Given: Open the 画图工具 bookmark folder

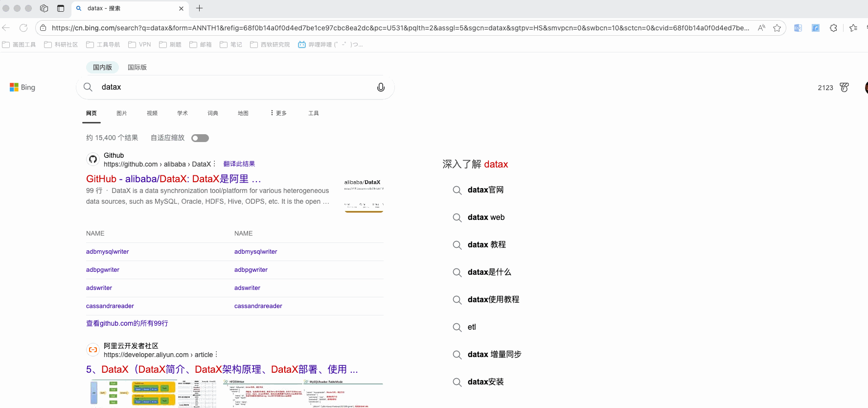Looking at the screenshot, I should click(x=19, y=45).
